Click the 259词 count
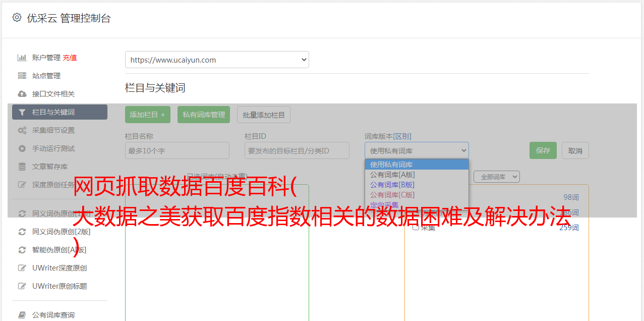 pos(569,228)
